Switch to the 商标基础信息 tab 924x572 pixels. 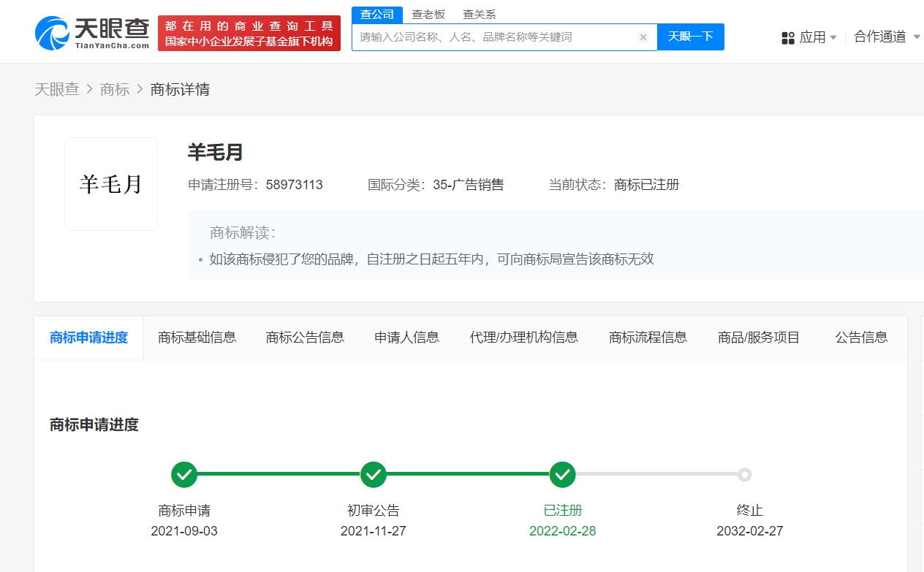tap(197, 338)
